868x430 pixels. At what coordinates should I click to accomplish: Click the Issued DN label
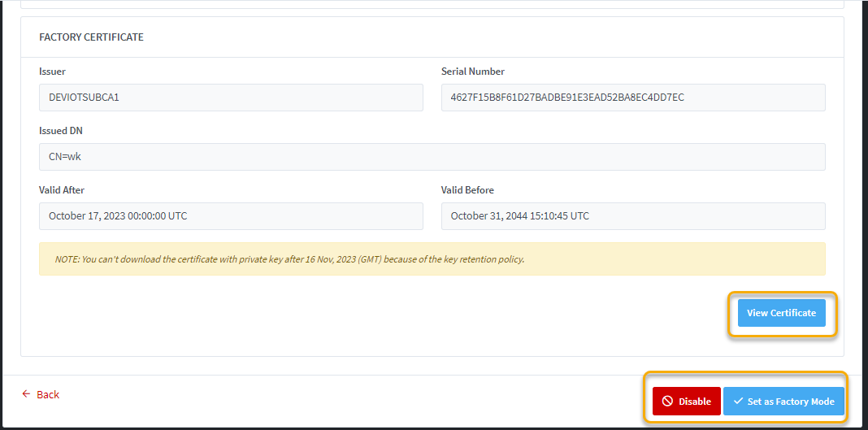(60, 131)
